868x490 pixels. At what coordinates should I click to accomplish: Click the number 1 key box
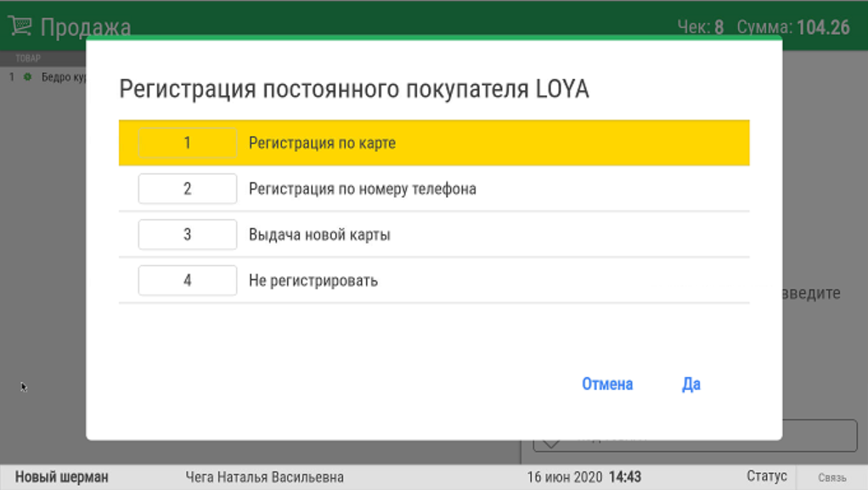click(188, 143)
